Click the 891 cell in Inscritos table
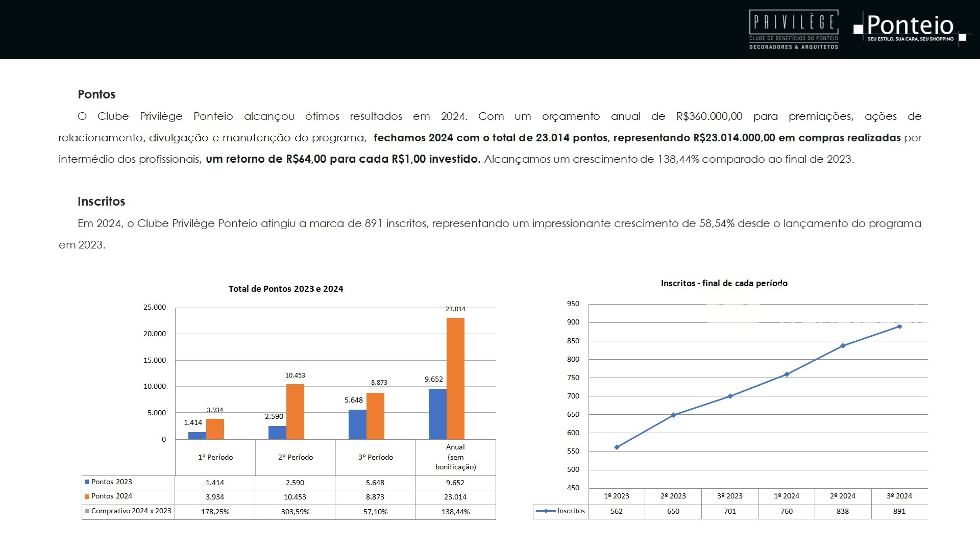The width and height of the screenshot is (980, 551). [899, 511]
